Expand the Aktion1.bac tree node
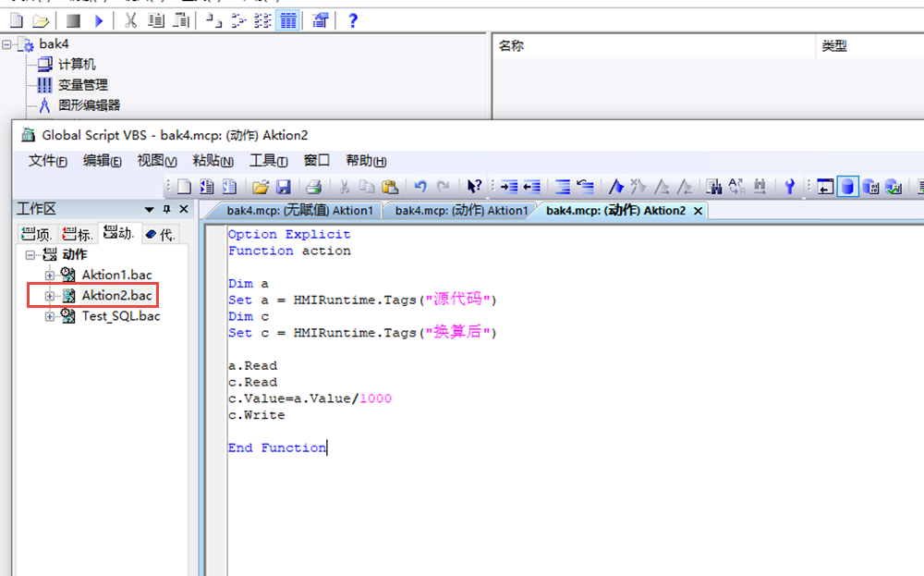 coord(50,276)
